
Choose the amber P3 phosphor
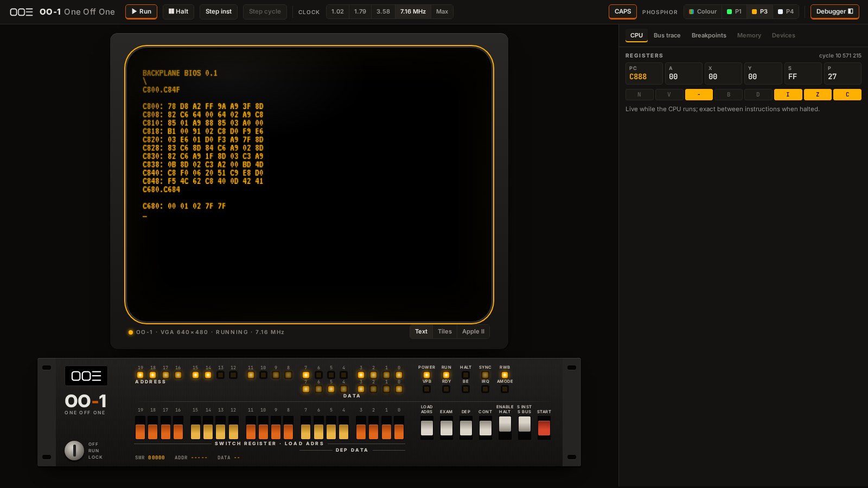(759, 11)
